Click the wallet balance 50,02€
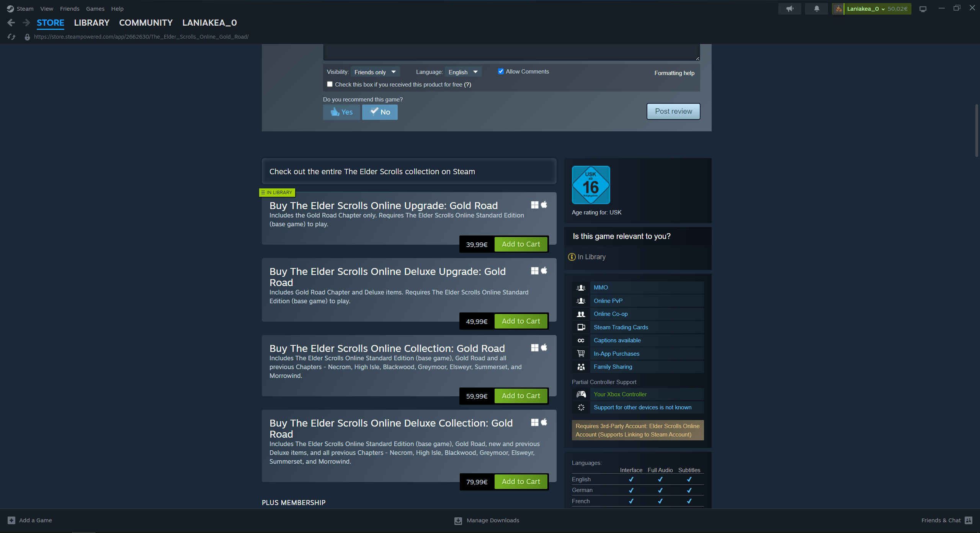The image size is (980, 533). tap(897, 9)
